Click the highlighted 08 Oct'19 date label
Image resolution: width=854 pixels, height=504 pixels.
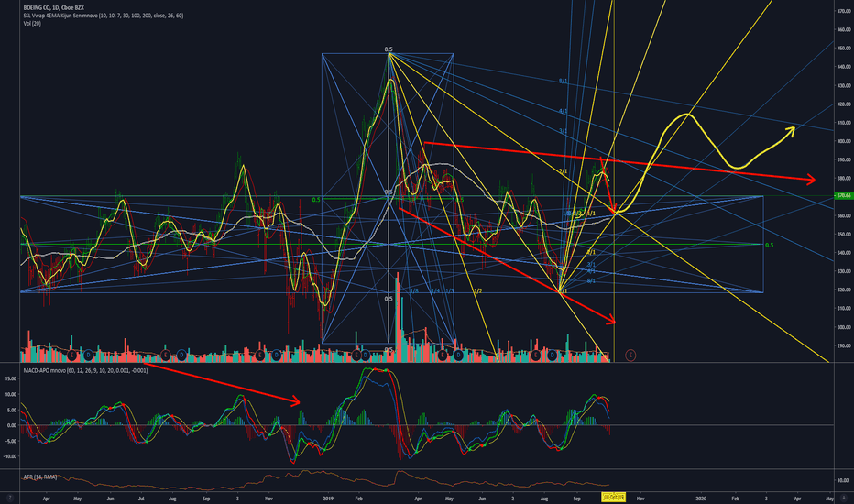pos(613,498)
